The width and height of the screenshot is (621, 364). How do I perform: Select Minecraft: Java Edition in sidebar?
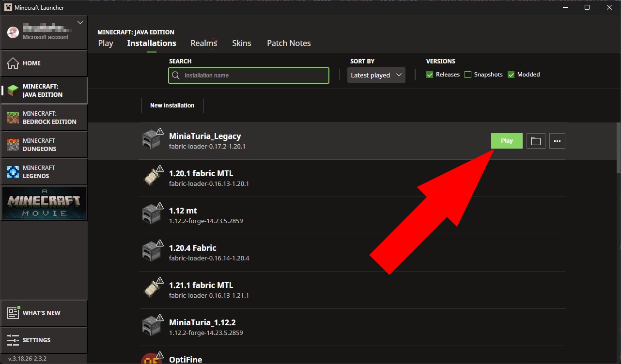click(x=44, y=91)
